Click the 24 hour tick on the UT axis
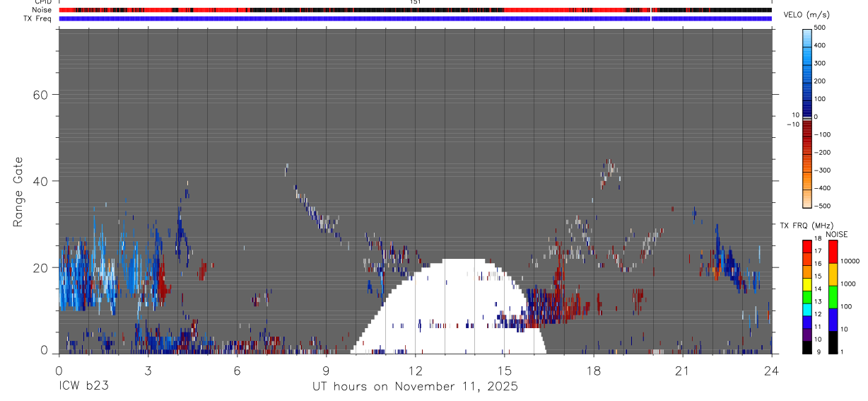This screenshot has width=868, height=401. pos(771,370)
